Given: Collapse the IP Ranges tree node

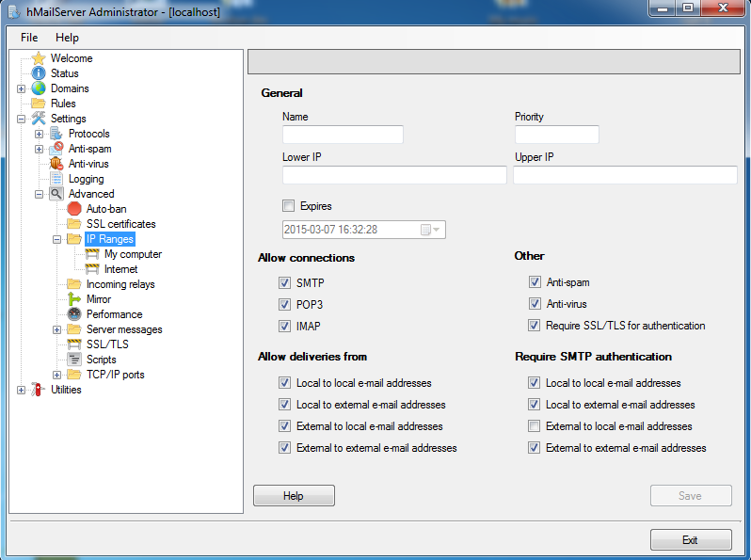Looking at the screenshot, I should [x=57, y=239].
